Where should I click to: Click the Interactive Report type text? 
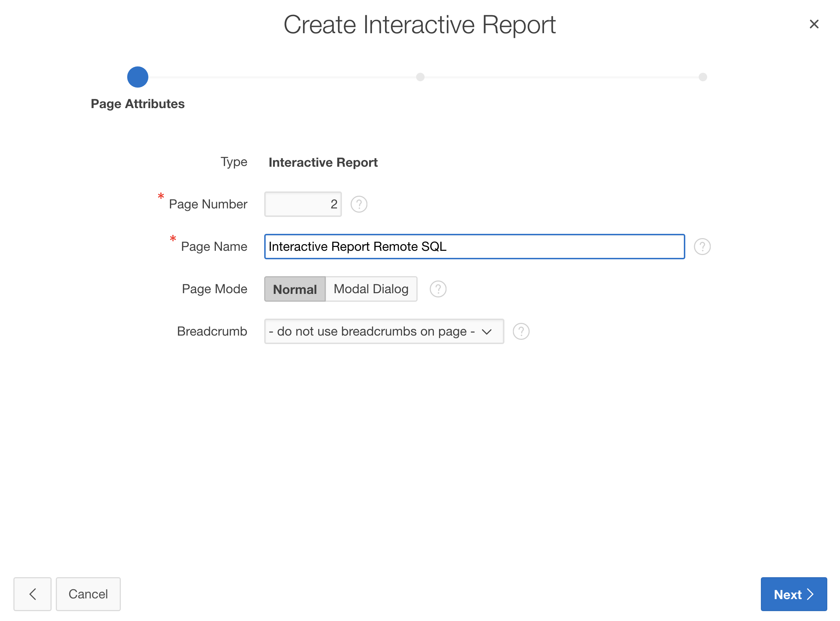coord(323,162)
